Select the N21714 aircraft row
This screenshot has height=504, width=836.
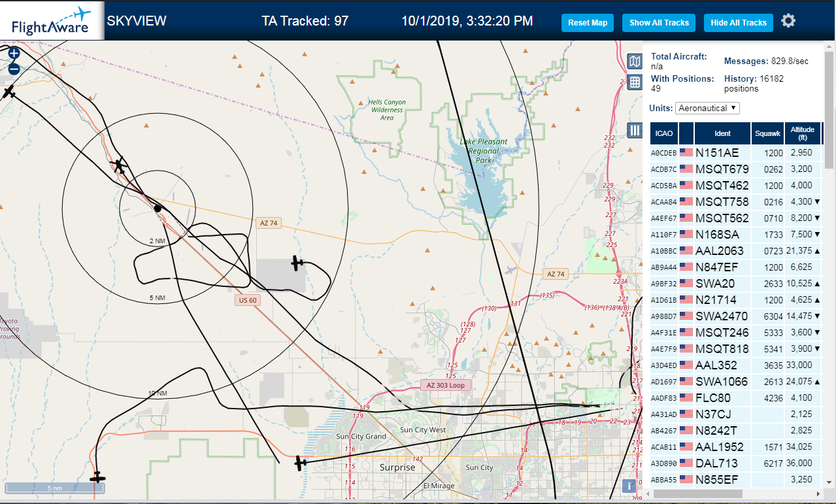point(736,299)
